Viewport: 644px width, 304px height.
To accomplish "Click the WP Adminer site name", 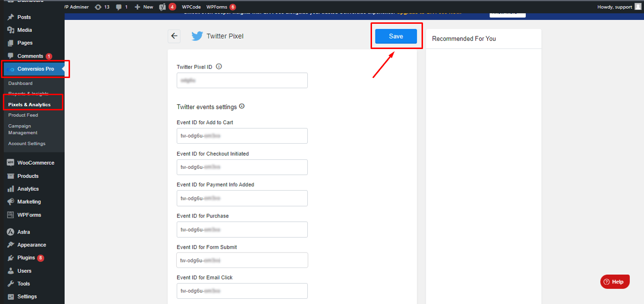I will point(77,7).
